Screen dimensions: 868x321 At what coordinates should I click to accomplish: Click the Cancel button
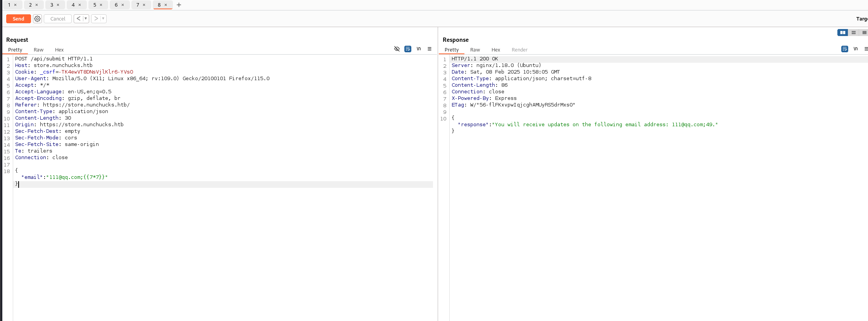58,19
